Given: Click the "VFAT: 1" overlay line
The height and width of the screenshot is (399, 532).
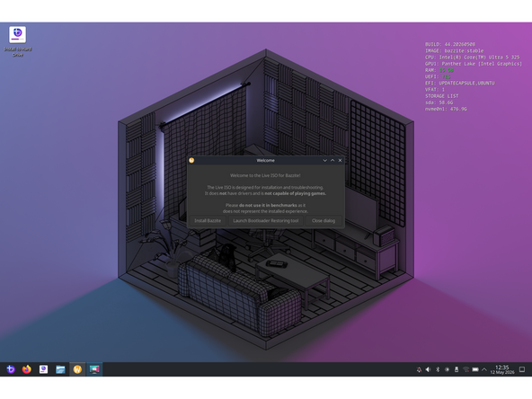Looking at the screenshot, I should (435, 90).
